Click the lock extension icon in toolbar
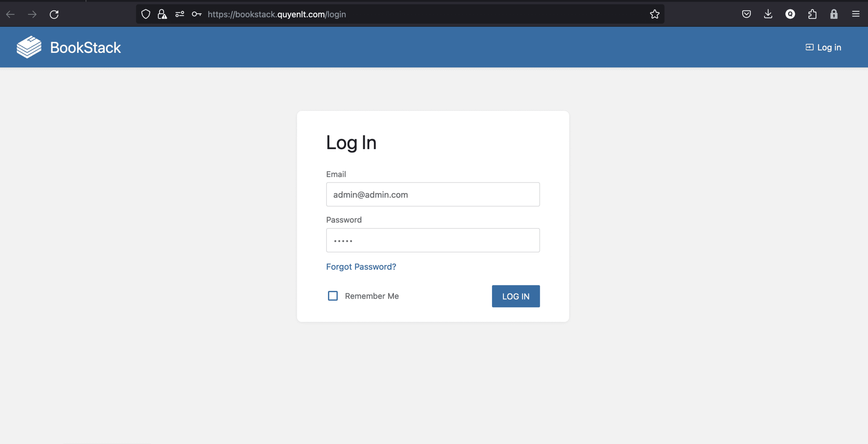This screenshot has width=868, height=444. click(834, 14)
